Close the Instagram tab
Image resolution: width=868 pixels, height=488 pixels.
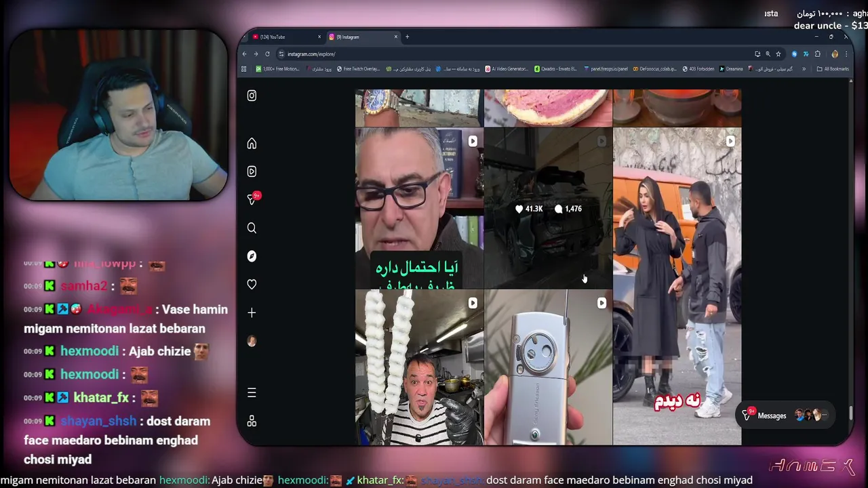(x=396, y=37)
